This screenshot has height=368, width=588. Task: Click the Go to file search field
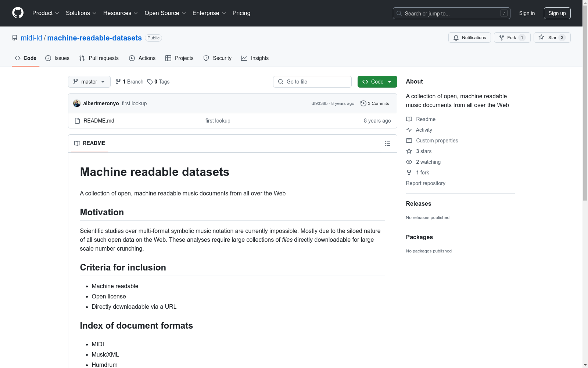point(312,82)
